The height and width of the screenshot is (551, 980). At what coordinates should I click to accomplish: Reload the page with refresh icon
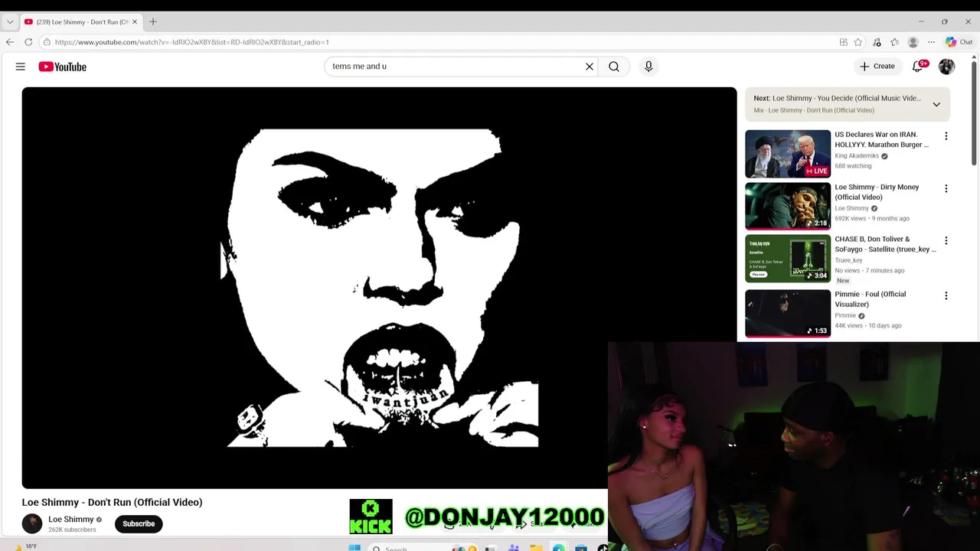pyautogui.click(x=28, y=42)
